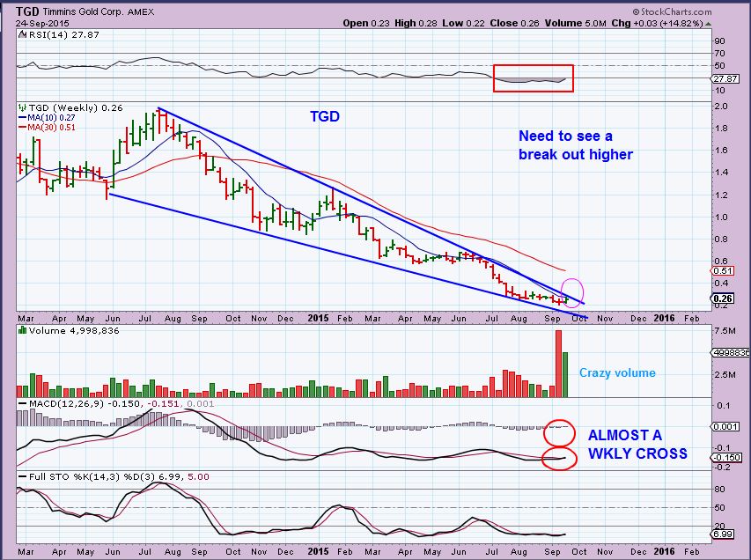This screenshot has height=560, width=751.
Task: Click the High 0.28 value
Action: (x=416, y=23)
